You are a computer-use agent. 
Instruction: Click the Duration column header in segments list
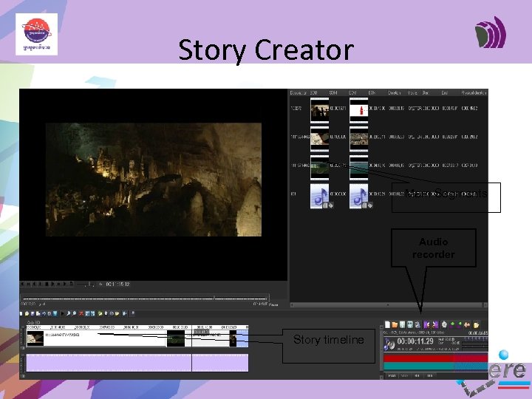[x=395, y=92]
